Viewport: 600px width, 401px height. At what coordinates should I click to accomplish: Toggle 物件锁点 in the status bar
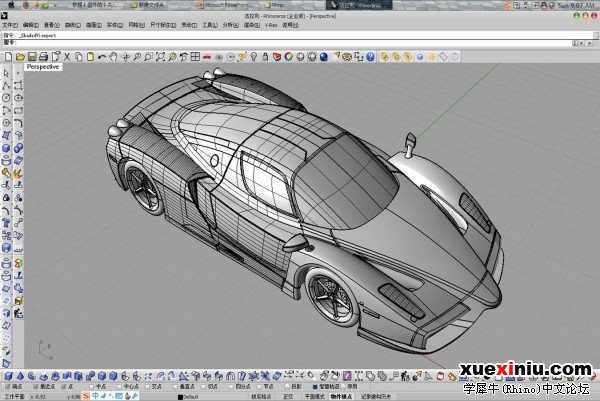[341, 397]
